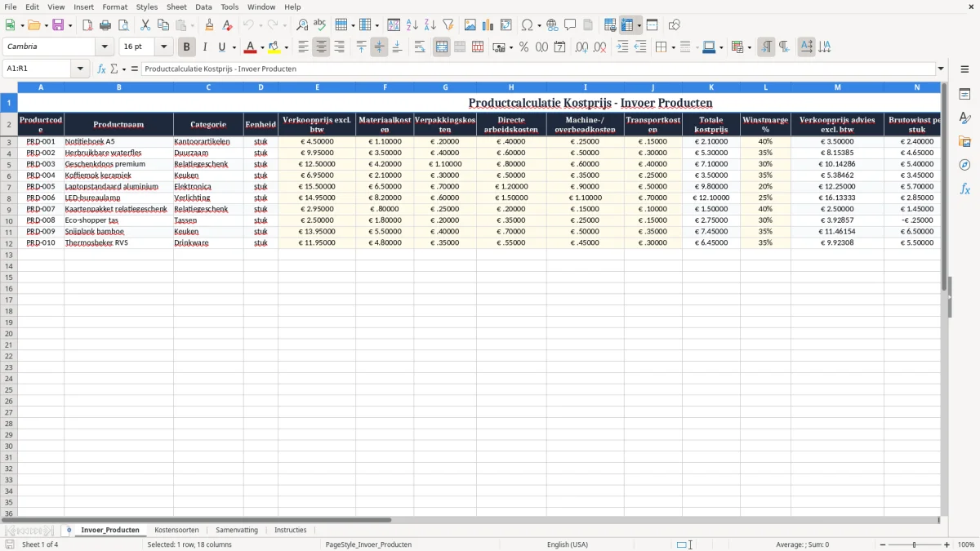Align cell content right
980x551 pixels.
(x=340, y=47)
